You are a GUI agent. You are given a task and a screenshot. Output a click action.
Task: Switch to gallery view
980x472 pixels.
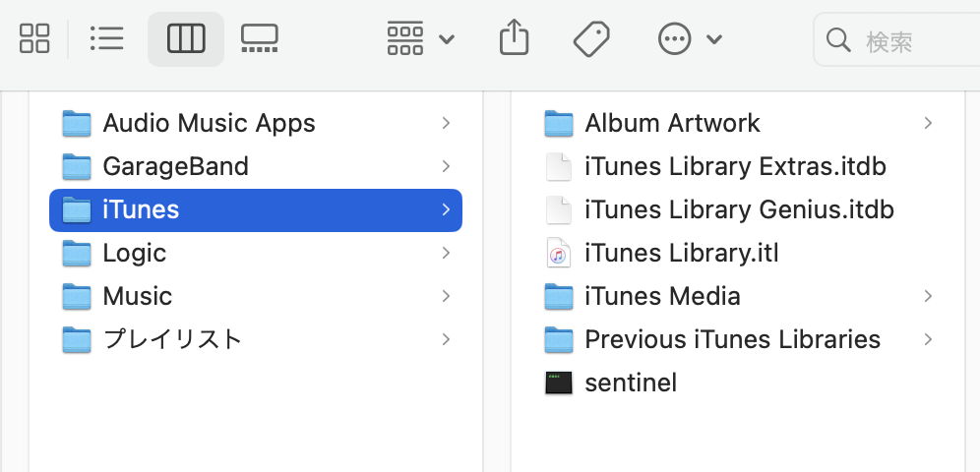(259, 38)
